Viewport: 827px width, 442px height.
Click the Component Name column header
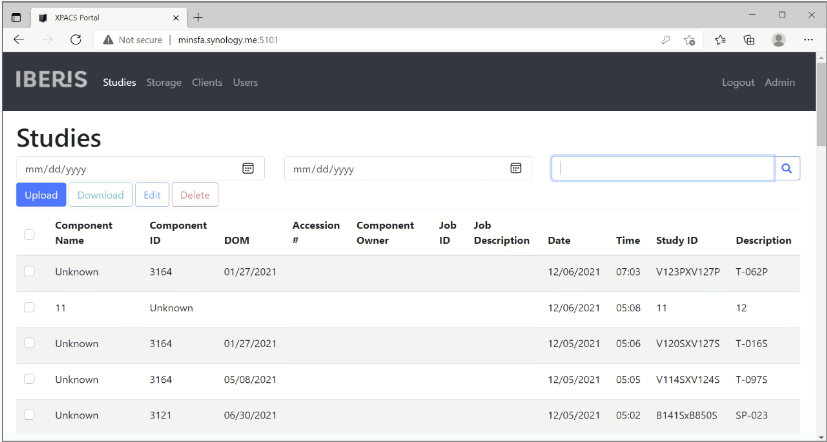point(84,233)
